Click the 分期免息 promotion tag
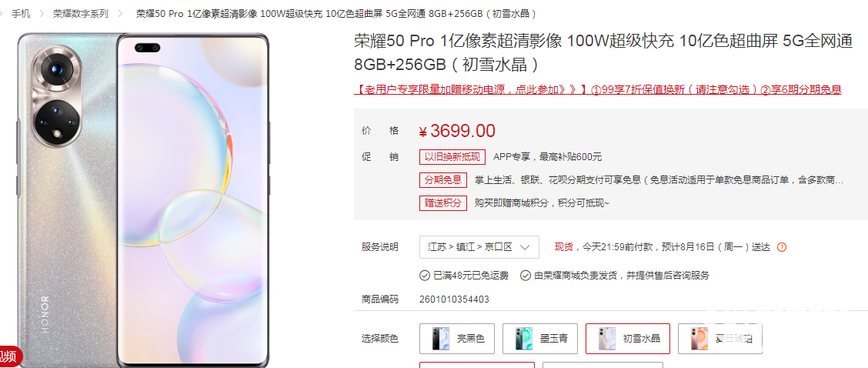Viewport: 868px width, 368px height. point(443,180)
